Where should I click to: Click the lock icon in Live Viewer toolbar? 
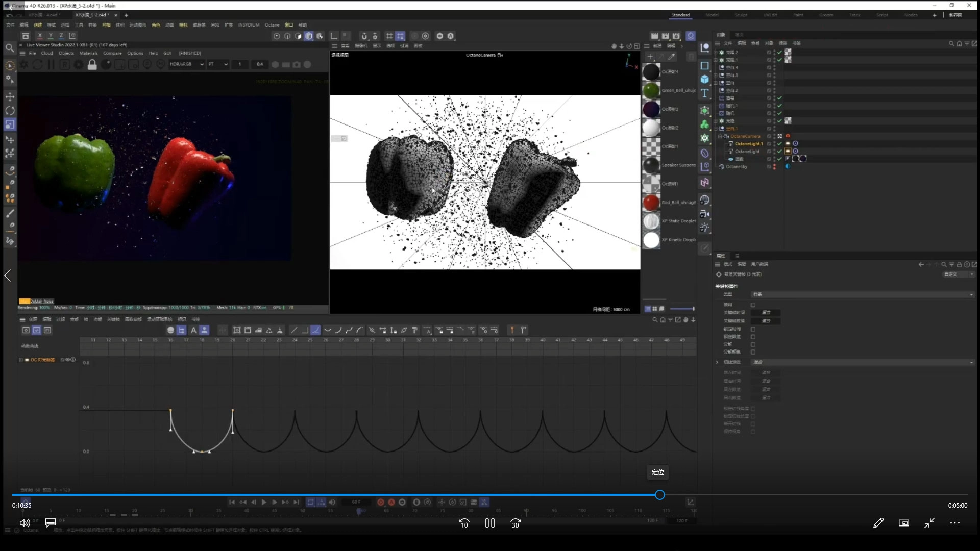(92, 65)
